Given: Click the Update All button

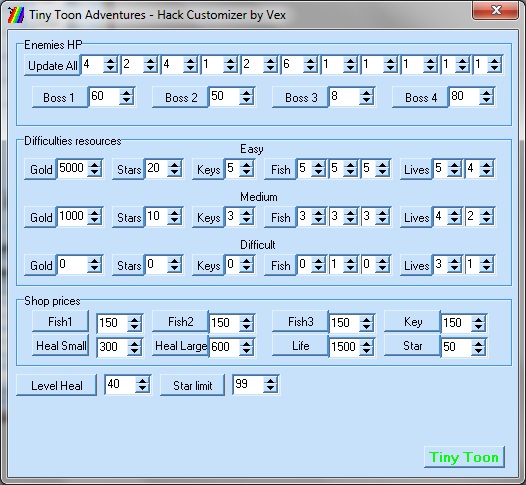Looking at the screenshot, I should click(x=52, y=65).
